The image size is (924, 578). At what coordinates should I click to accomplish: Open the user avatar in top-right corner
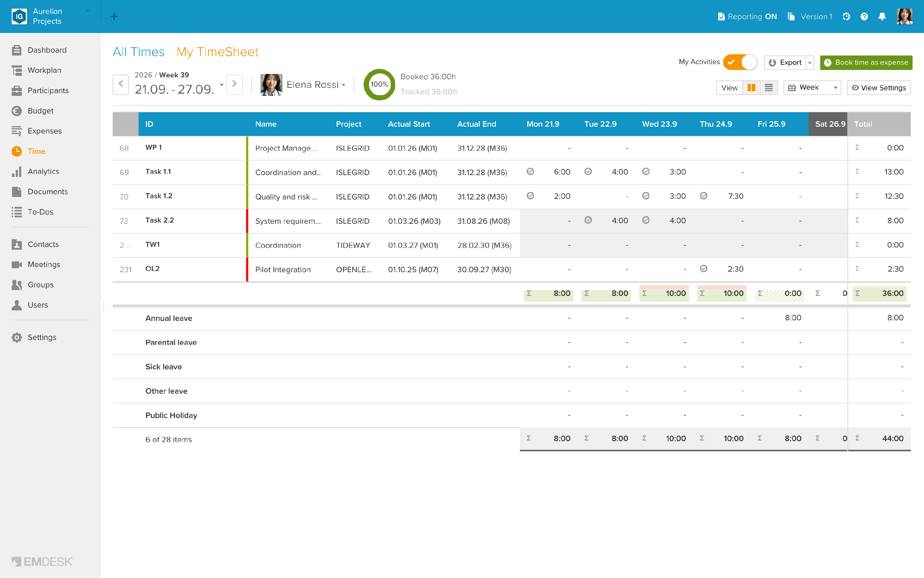click(x=905, y=16)
